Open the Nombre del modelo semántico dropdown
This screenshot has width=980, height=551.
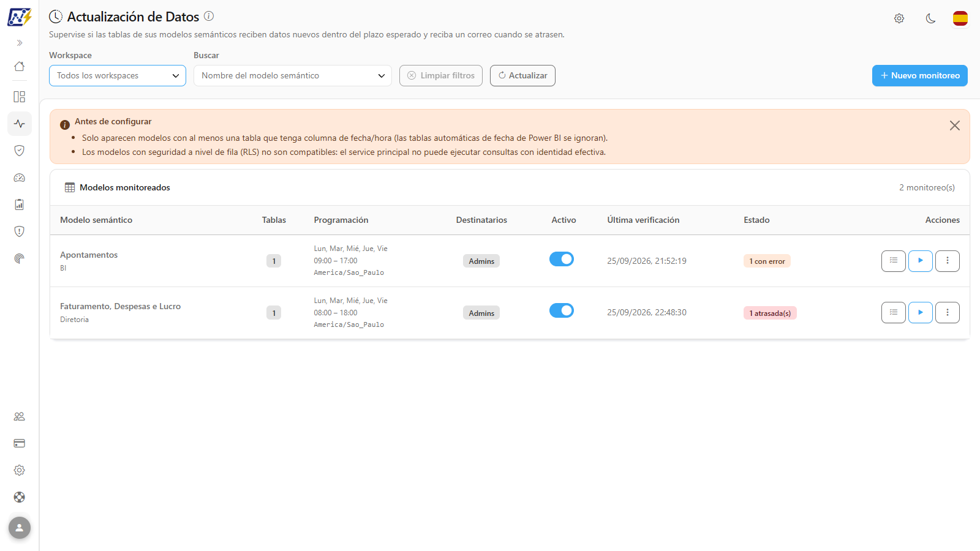(x=293, y=76)
